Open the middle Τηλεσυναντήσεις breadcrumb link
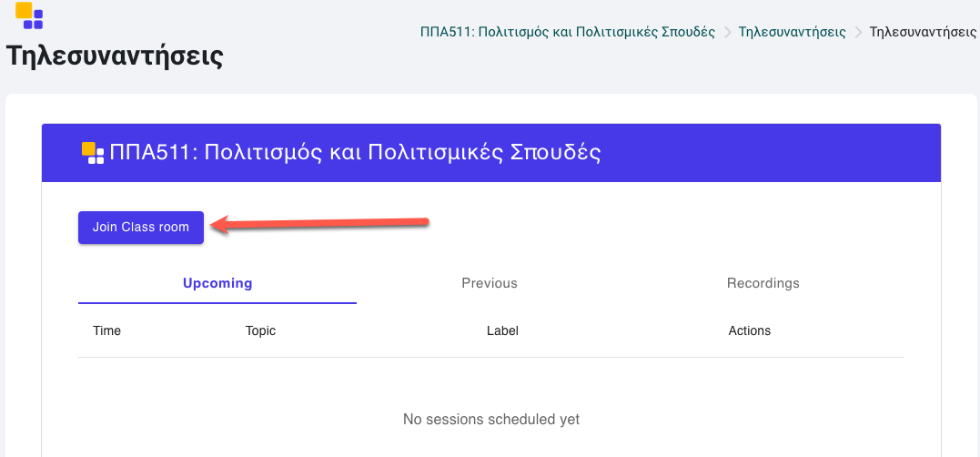 tap(792, 32)
